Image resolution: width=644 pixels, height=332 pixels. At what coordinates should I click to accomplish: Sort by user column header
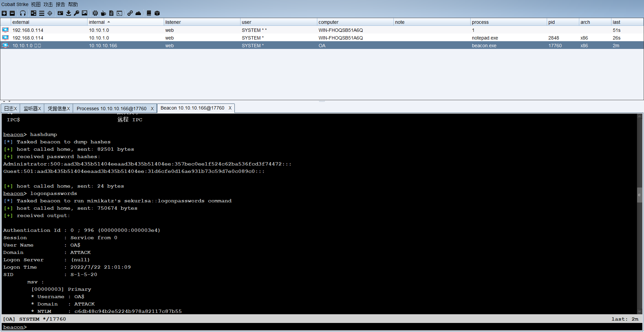tap(279, 22)
